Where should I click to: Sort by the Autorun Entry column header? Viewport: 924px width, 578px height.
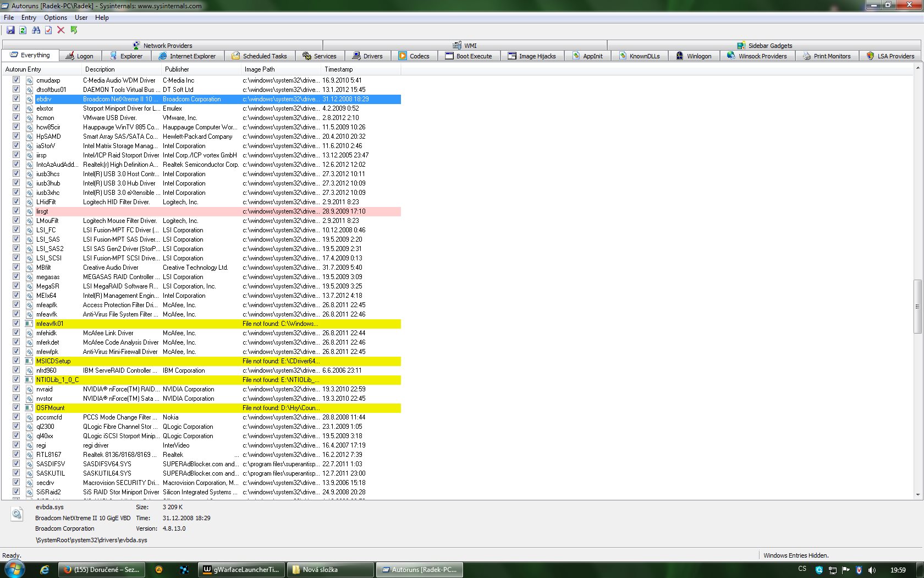point(42,69)
